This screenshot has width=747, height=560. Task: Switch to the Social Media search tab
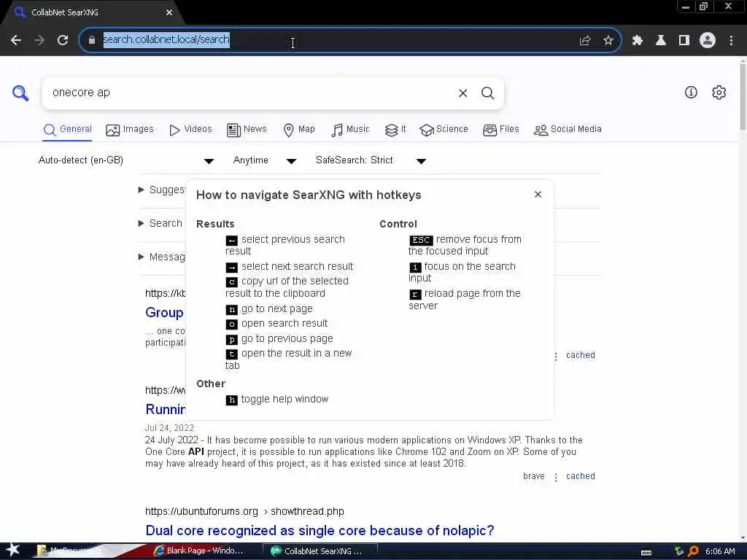pos(568,129)
